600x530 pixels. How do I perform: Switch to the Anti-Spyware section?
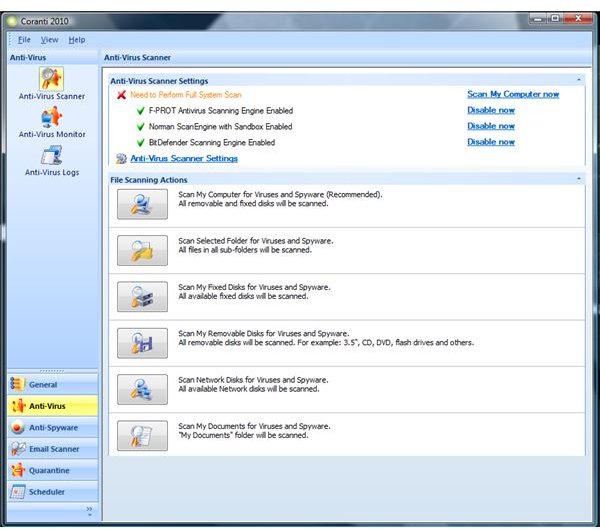tap(53, 427)
